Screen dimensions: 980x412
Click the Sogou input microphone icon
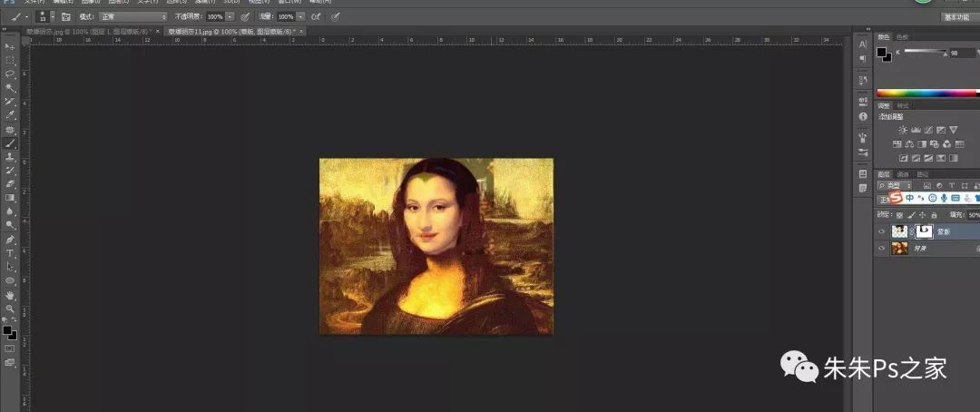point(944,198)
